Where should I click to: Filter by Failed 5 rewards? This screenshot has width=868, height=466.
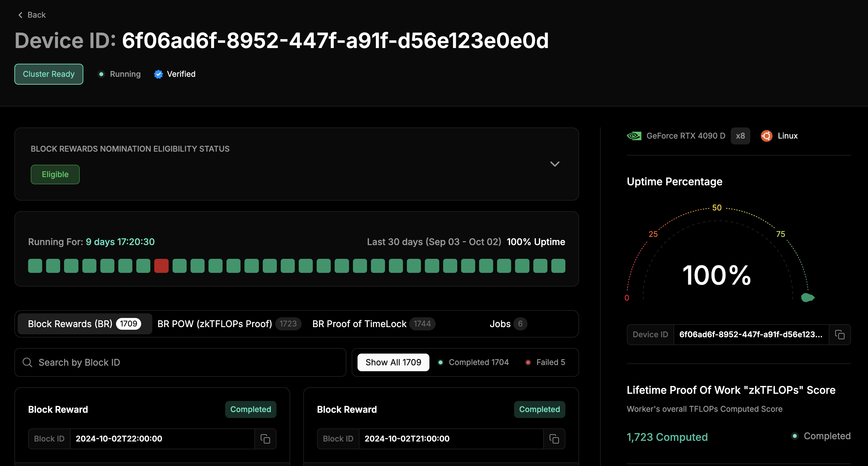(x=545, y=362)
